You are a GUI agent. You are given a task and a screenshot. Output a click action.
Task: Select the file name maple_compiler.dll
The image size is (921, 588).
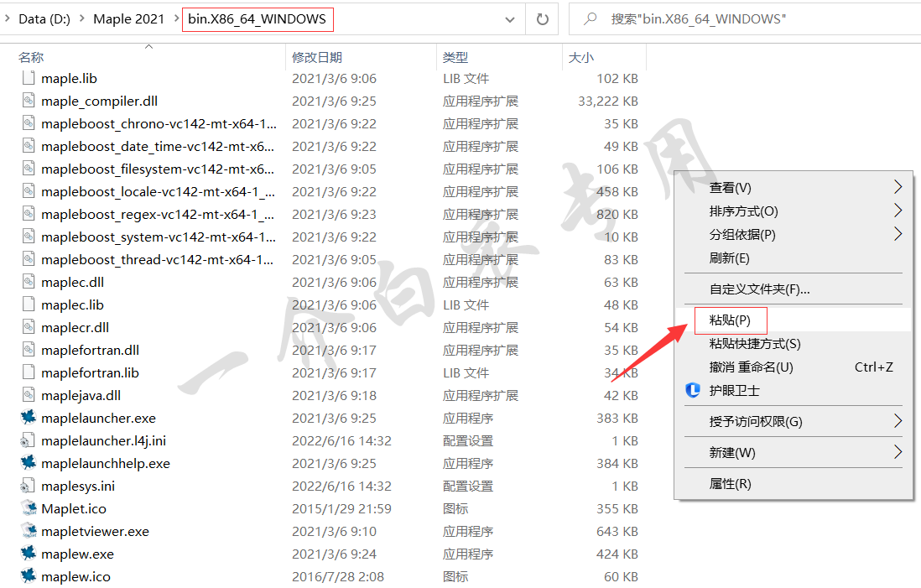(x=99, y=101)
